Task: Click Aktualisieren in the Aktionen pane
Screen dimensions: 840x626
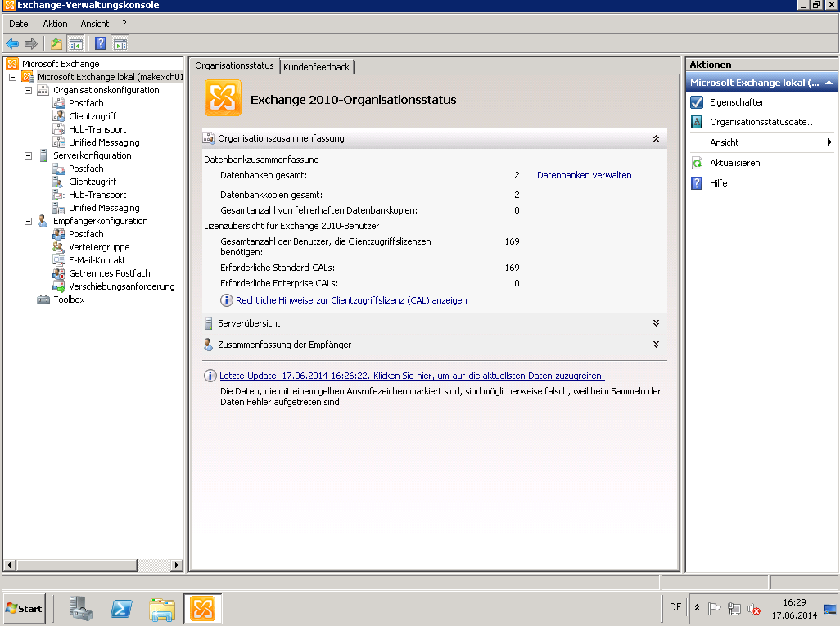Action: [735, 163]
